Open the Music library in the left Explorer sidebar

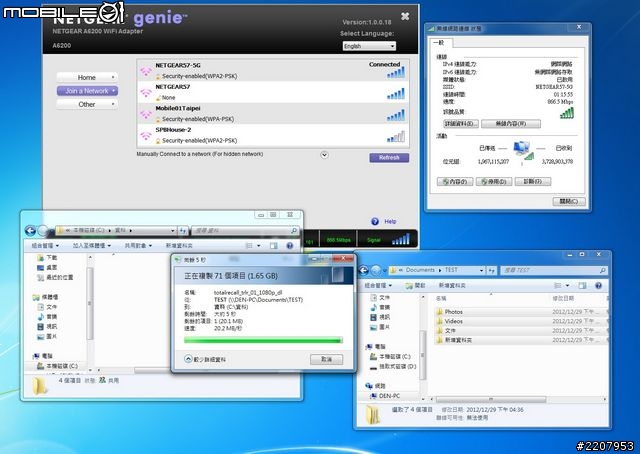click(x=47, y=317)
